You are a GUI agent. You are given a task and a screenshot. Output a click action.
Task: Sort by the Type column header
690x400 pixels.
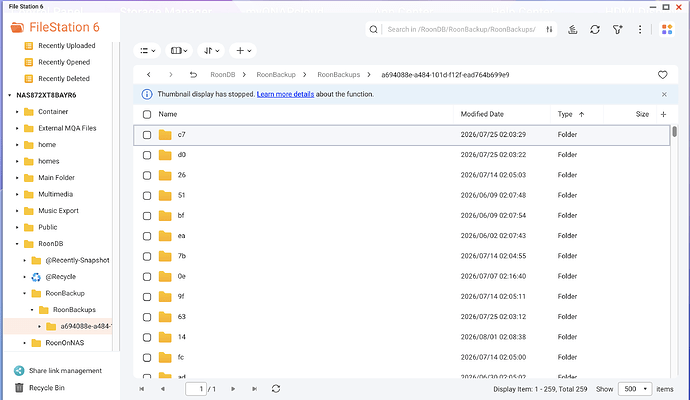coord(565,114)
